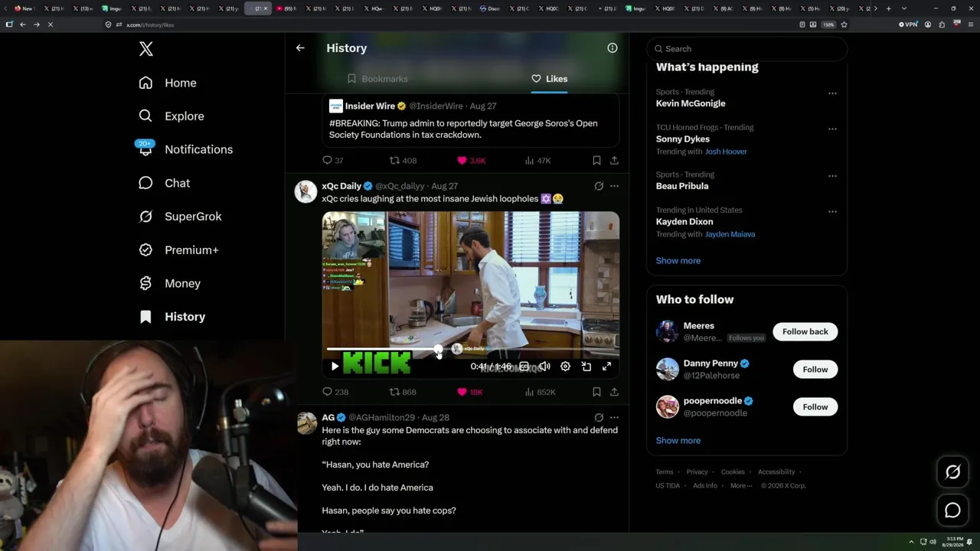Mute the video volume

pos(544,367)
